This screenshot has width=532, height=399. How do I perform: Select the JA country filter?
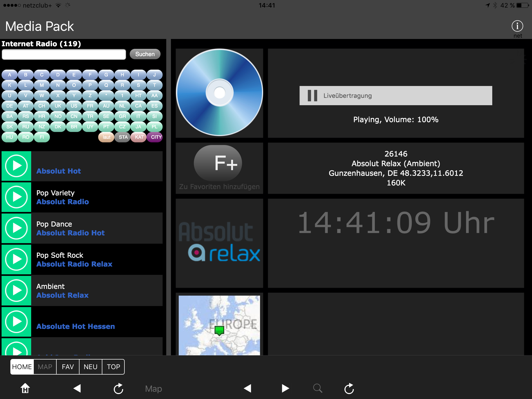[138, 127]
